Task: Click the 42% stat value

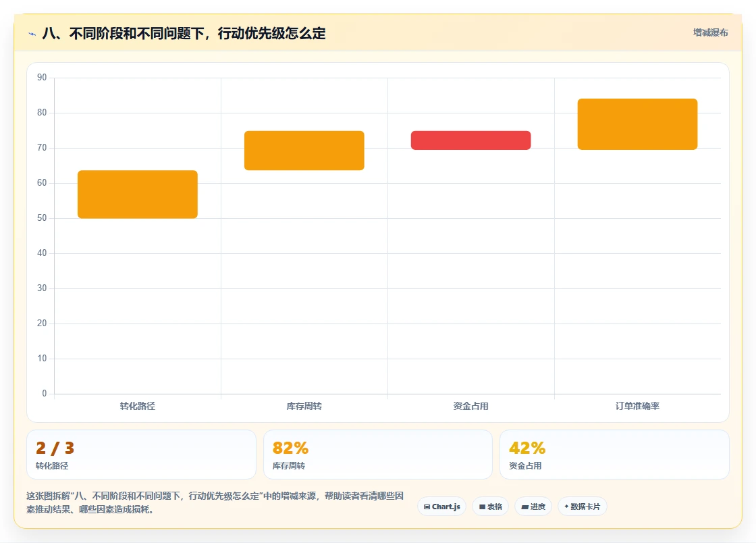Action: click(x=527, y=448)
